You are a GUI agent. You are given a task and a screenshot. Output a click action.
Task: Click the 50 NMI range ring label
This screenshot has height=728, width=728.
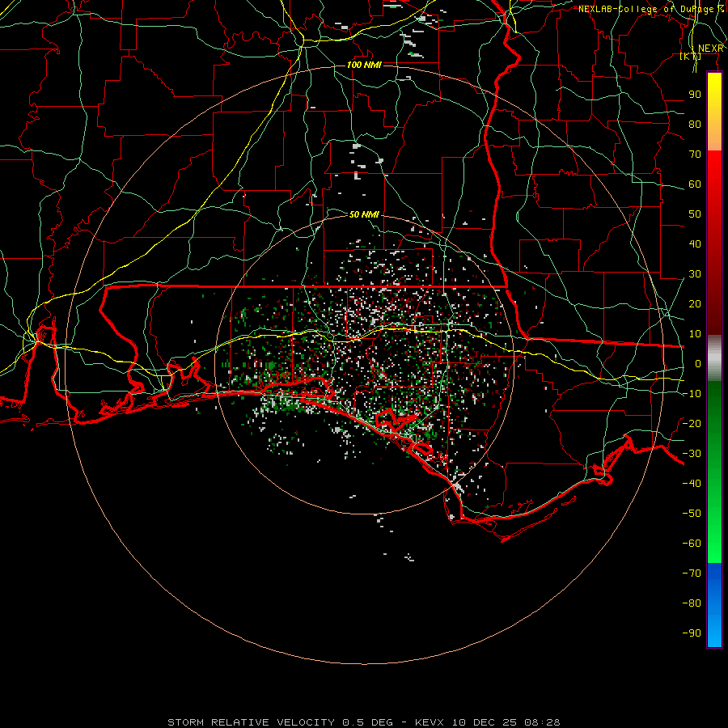364,214
